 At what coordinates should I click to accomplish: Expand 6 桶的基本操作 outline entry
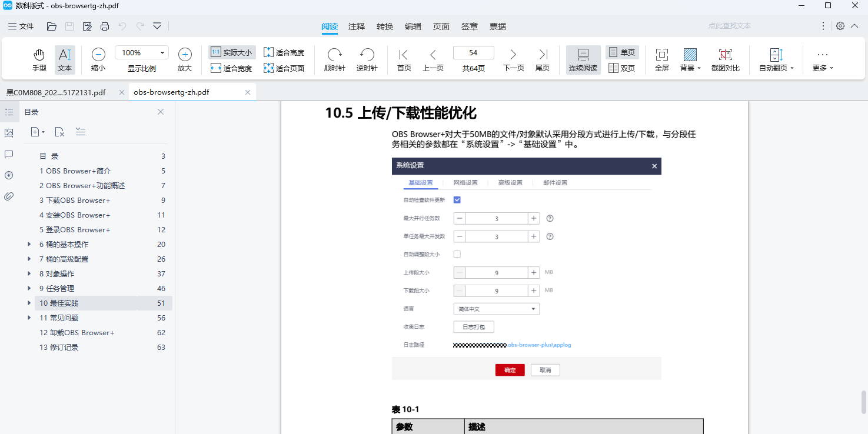point(29,244)
